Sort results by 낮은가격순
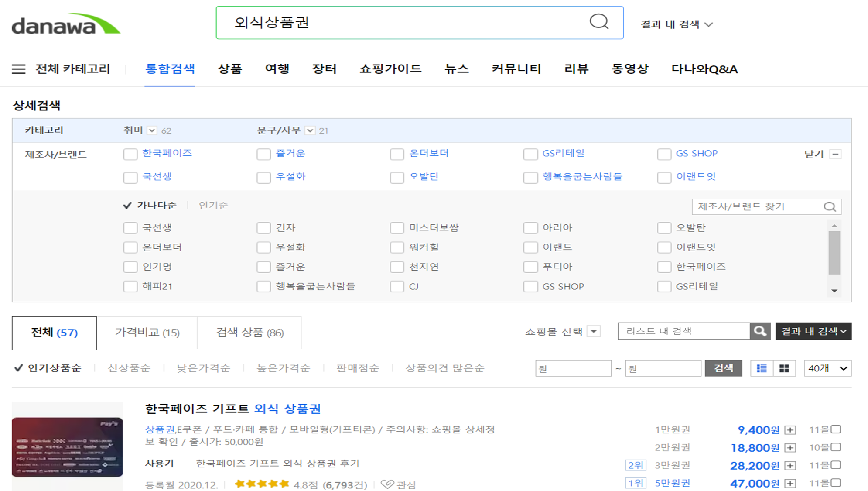 point(203,368)
